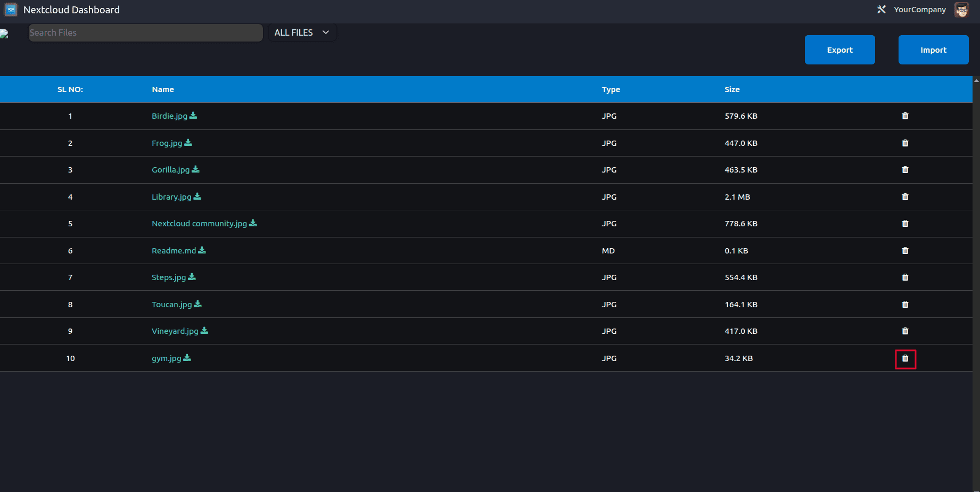Click the table scrollbar up arrow
980x492 pixels.
click(x=976, y=80)
